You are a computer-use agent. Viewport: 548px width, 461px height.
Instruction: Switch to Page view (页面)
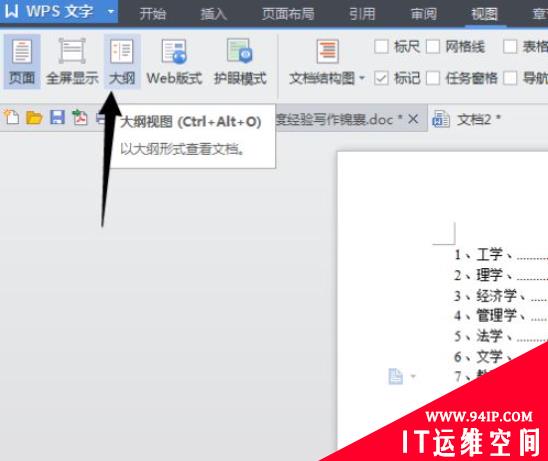click(22, 62)
